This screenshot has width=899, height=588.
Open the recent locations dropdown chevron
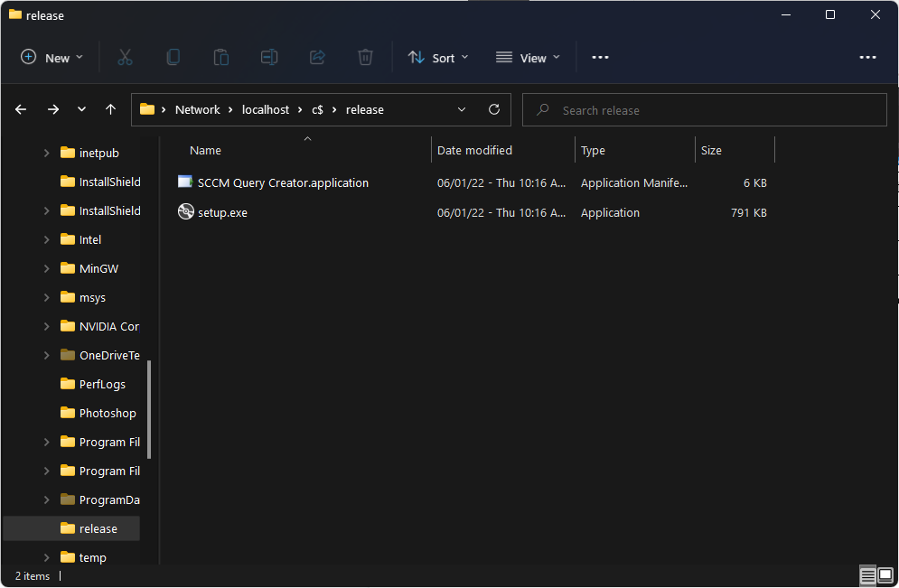pyautogui.click(x=81, y=109)
